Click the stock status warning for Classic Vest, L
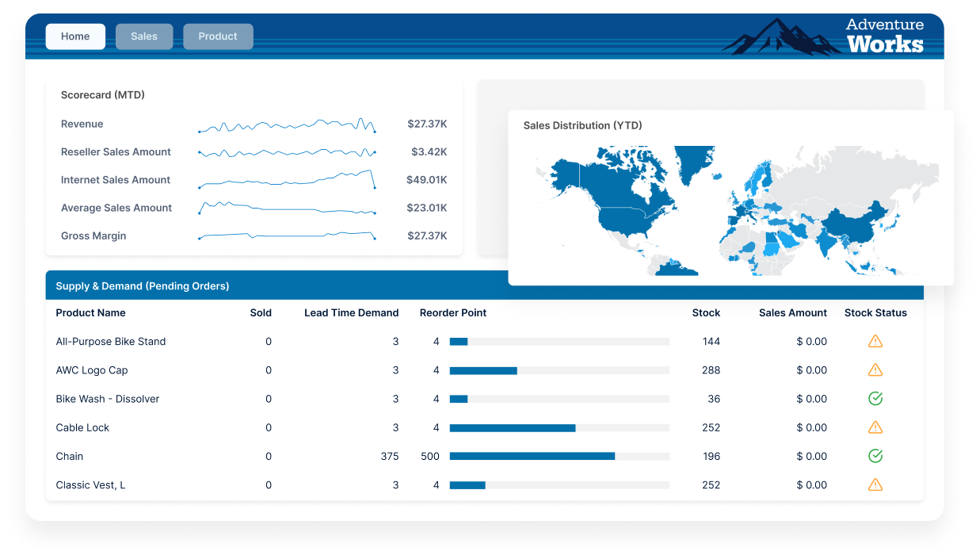Screen dimensions: 980x559 point(875,484)
